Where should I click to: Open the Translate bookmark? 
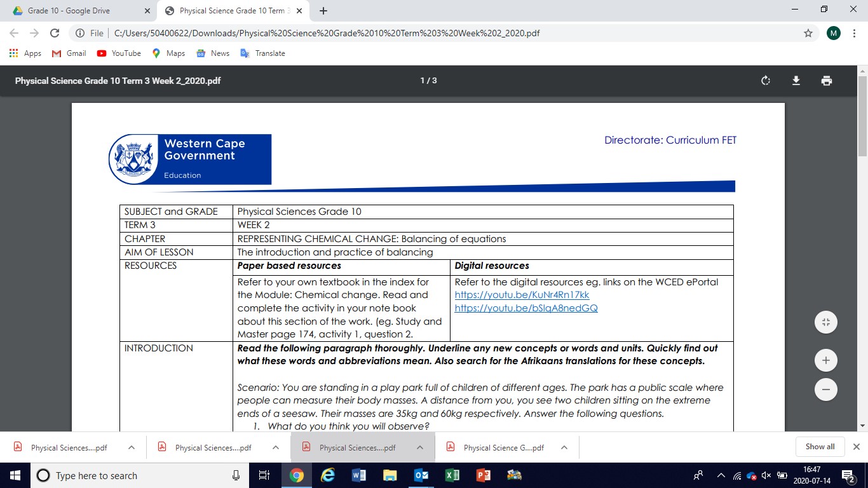[262, 53]
